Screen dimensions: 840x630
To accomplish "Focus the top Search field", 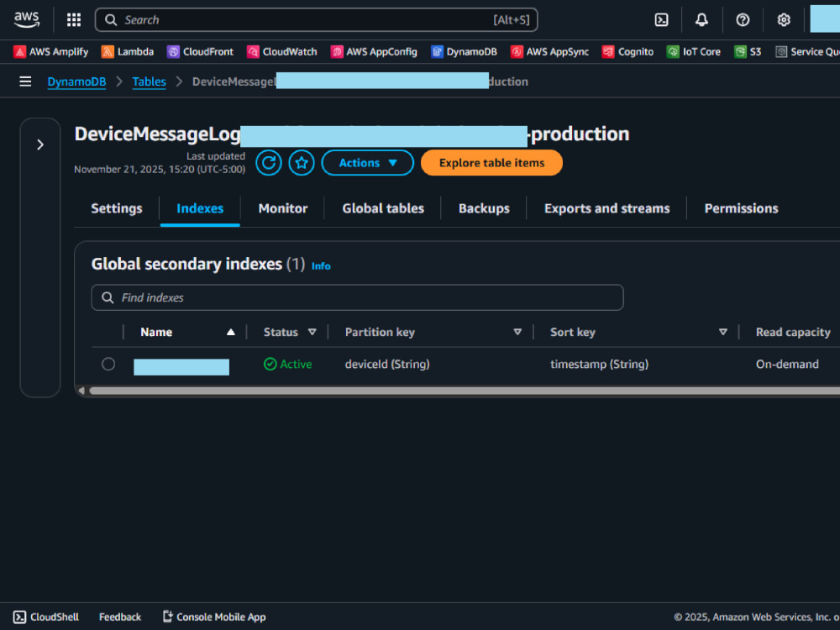I will (316, 20).
